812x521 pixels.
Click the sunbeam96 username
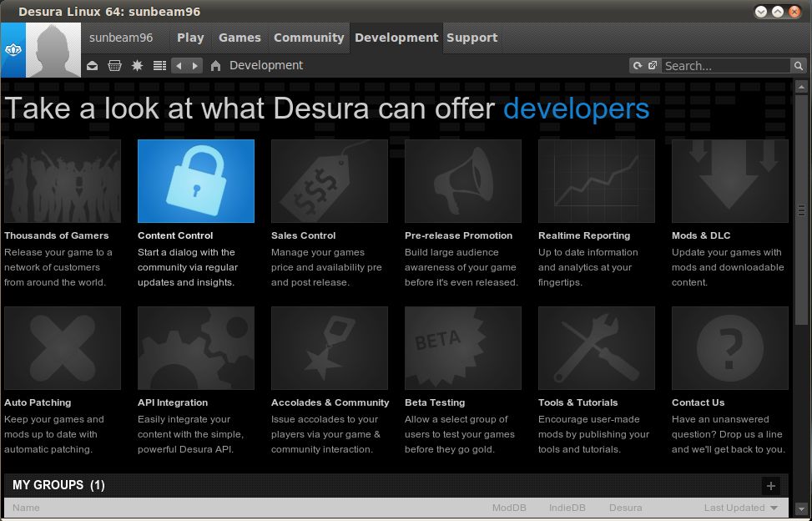121,38
